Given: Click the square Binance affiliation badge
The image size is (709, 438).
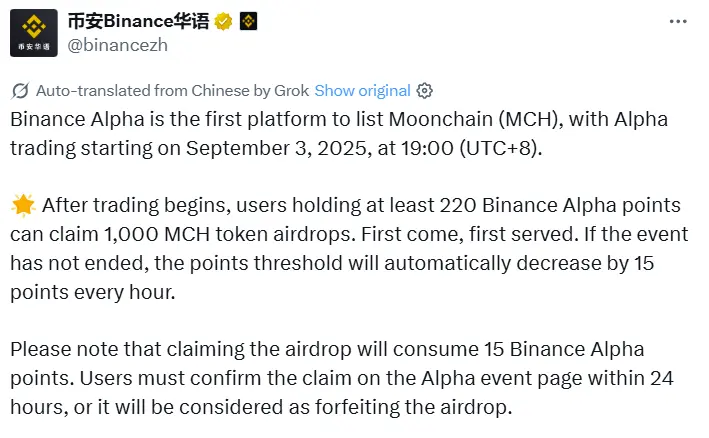Looking at the screenshot, I should [x=248, y=20].
